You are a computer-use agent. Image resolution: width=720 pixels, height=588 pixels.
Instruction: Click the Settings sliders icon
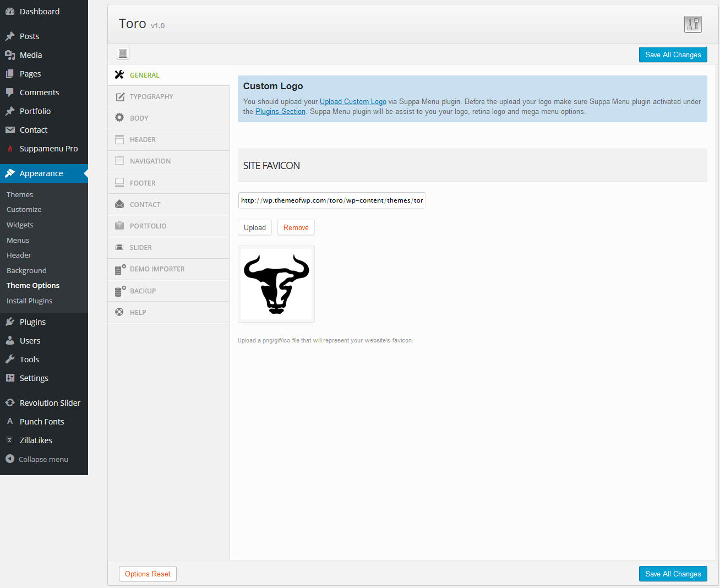pos(10,378)
